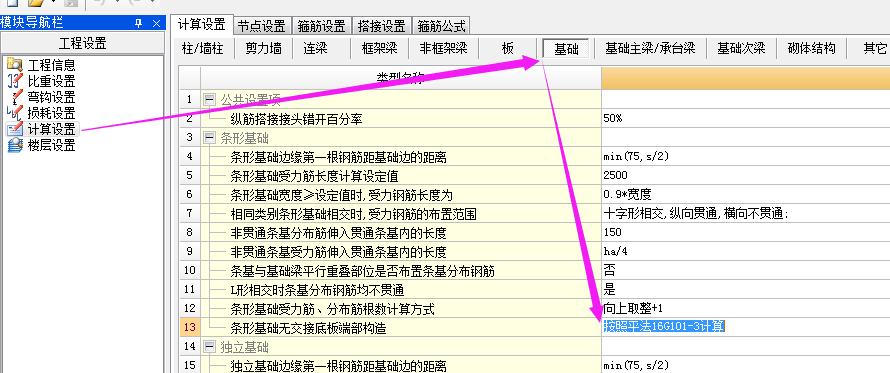Select 损耗设置 in the navigation list
The width and height of the screenshot is (890, 373).
point(52,113)
